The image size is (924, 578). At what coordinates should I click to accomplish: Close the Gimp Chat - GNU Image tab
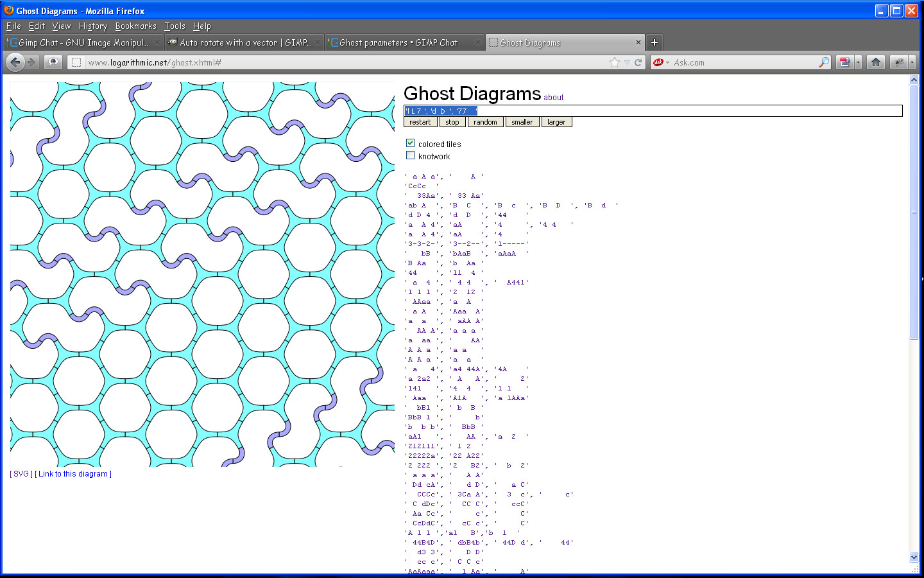coord(157,42)
